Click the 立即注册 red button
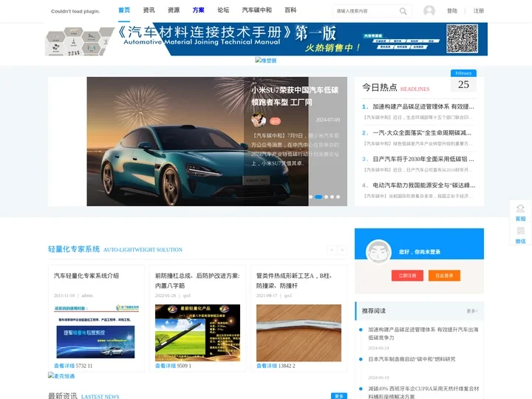Image resolution: width=532 pixels, height=399 pixels. (407, 276)
